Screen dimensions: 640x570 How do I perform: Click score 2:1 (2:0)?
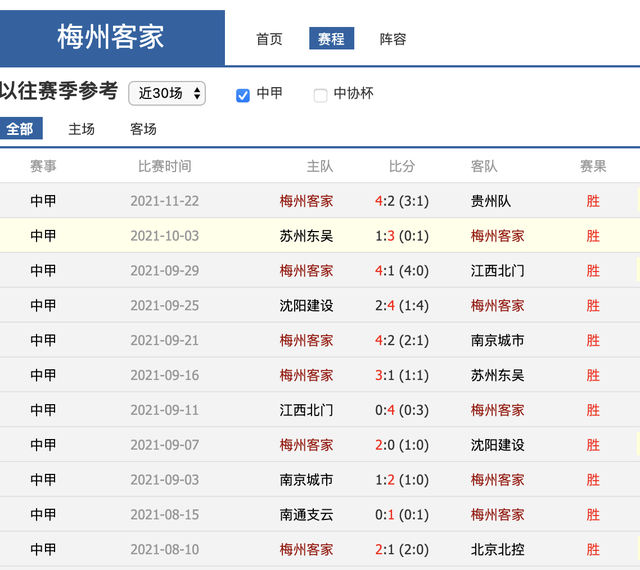[402, 549]
